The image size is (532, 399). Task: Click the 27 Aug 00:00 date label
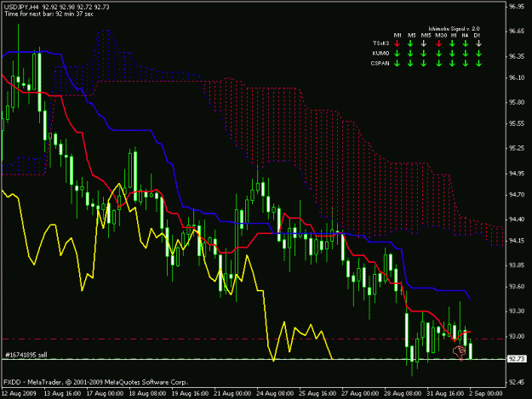click(x=360, y=393)
